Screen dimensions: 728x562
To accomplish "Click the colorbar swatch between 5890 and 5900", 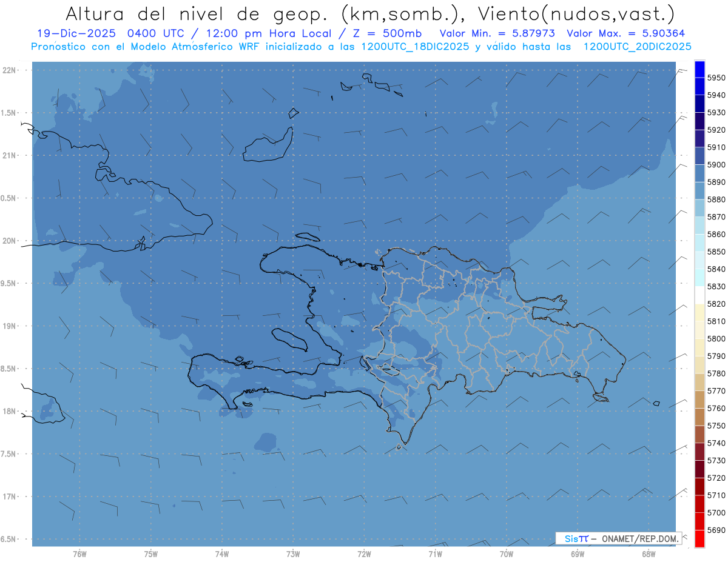I will click(x=699, y=173).
